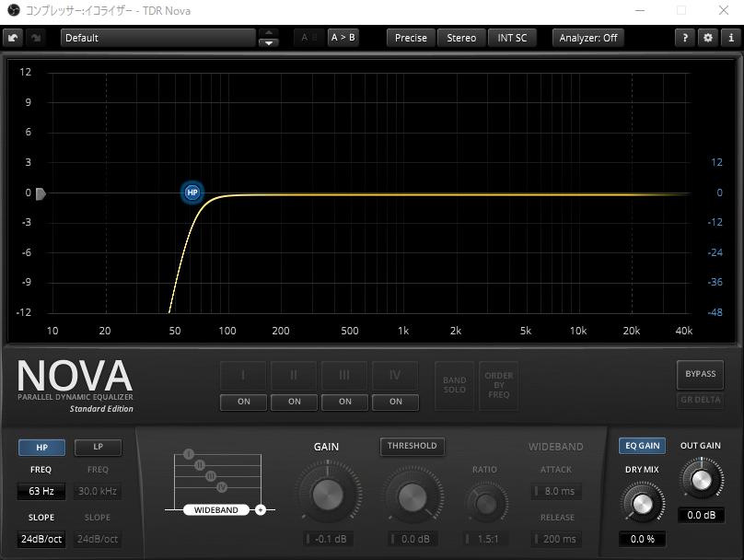Image resolution: width=744 pixels, height=560 pixels.
Task: Click the GAIN knob
Action: pyautogui.click(x=328, y=495)
